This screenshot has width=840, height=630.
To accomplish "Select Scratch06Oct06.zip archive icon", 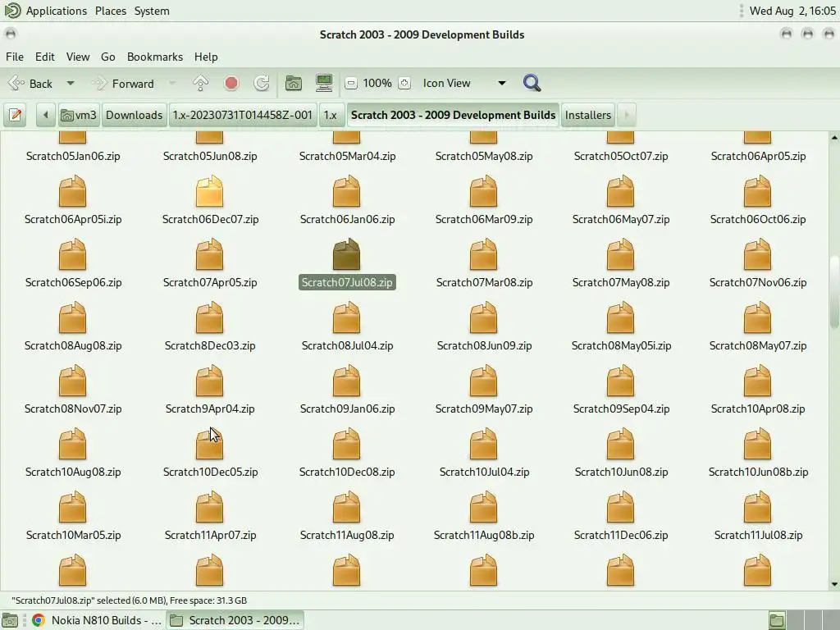I will 758,191.
